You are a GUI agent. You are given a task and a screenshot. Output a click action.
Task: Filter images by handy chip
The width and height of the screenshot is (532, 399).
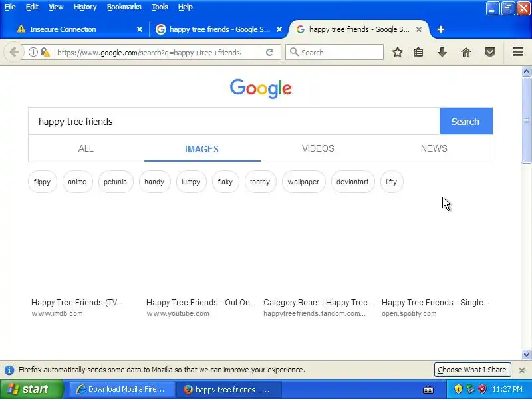point(154,182)
